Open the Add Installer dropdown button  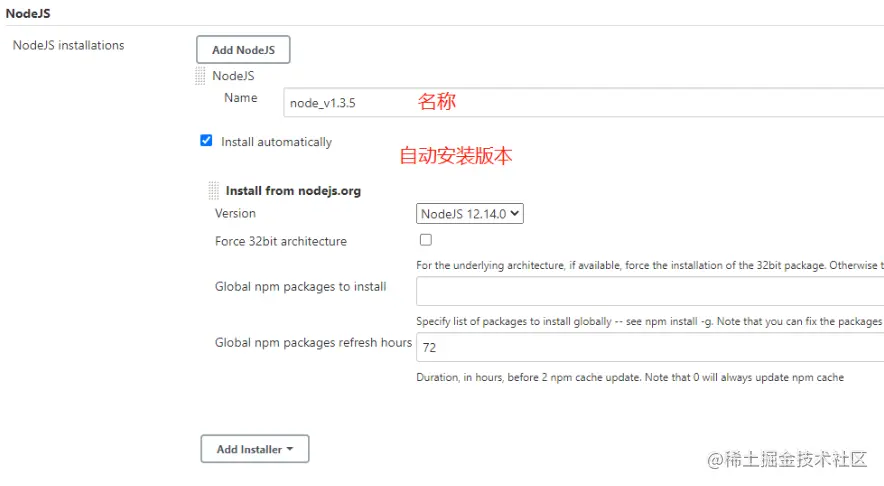tap(255, 449)
